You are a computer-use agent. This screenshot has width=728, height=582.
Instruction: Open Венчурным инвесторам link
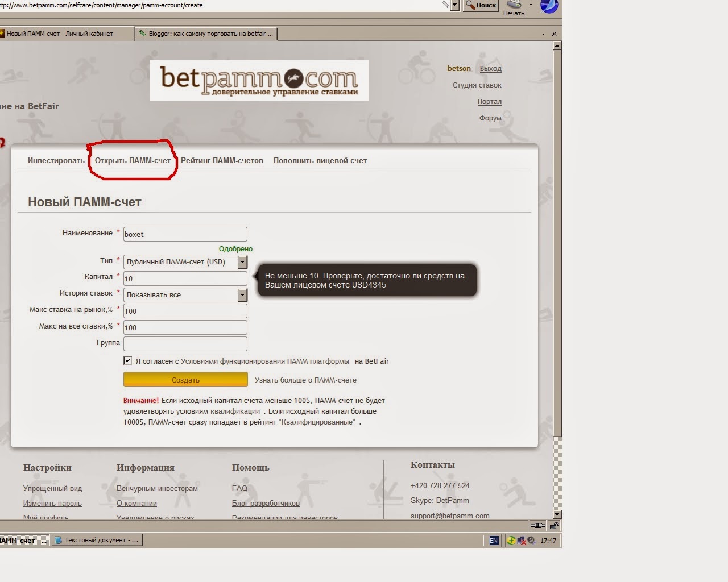(157, 489)
